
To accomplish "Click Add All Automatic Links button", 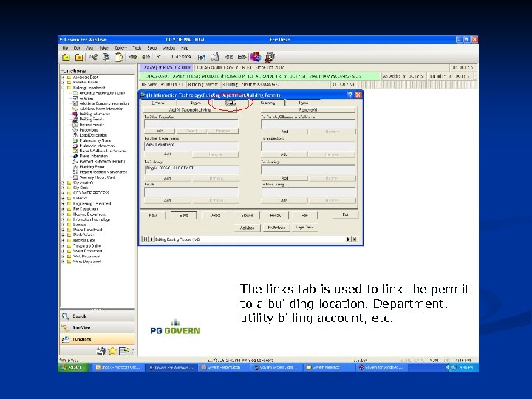I will [190, 110].
